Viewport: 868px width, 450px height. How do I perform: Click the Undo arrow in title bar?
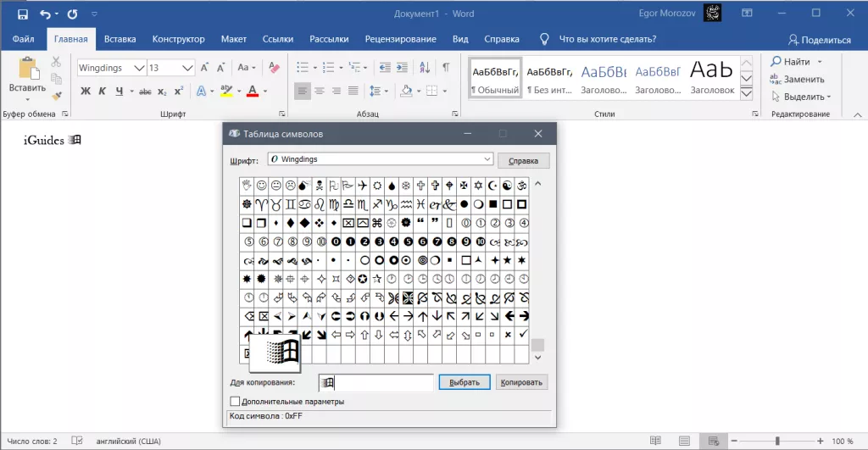[x=45, y=14]
